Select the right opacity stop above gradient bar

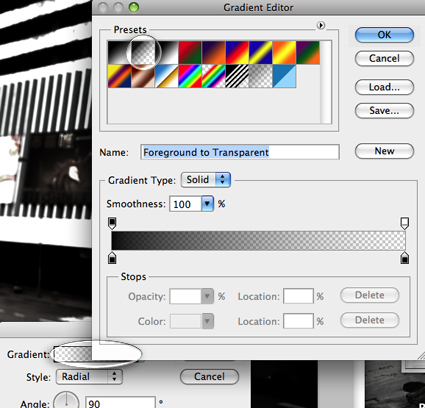(405, 223)
